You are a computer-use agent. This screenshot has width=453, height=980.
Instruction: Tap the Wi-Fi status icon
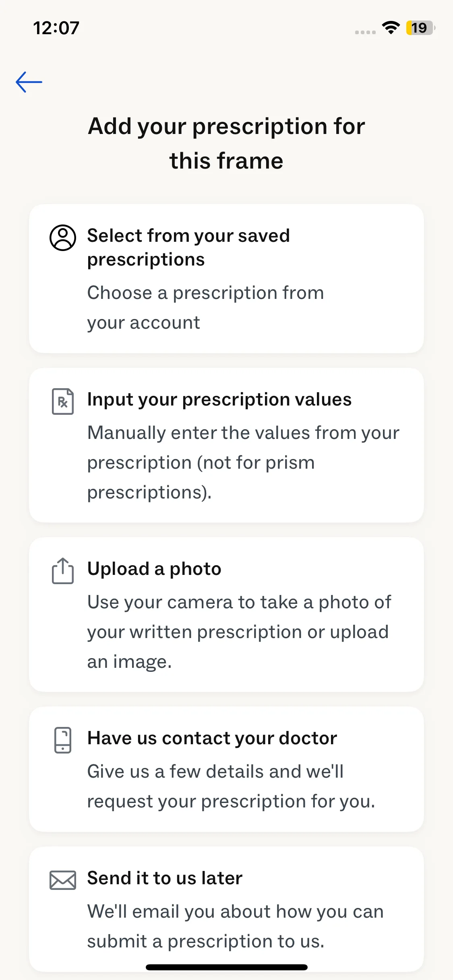[x=391, y=28]
